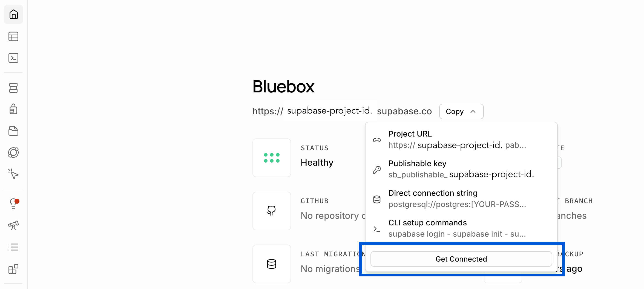Copy the Project URL entry
644x289 pixels.
(461, 140)
